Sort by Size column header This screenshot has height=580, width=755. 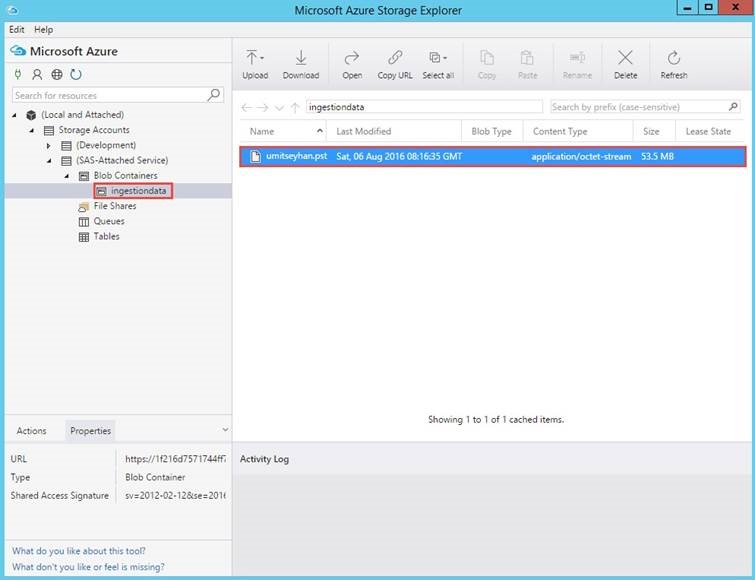(654, 131)
